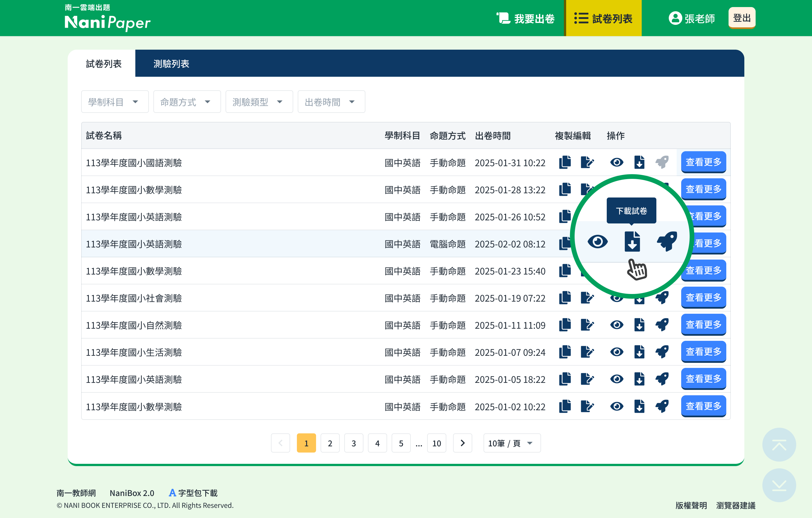Open the 張老師 user account menu
812x518 pixels.
point(691,18)
